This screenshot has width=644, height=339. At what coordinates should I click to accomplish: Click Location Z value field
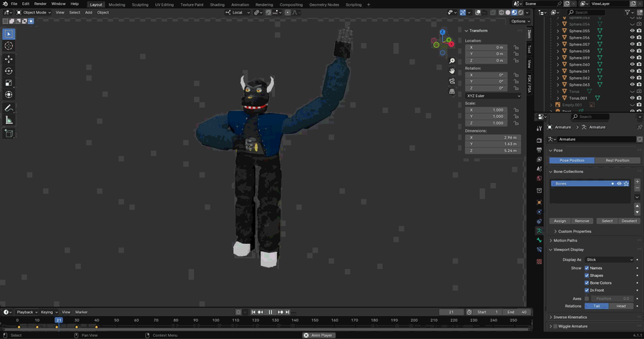488,60
